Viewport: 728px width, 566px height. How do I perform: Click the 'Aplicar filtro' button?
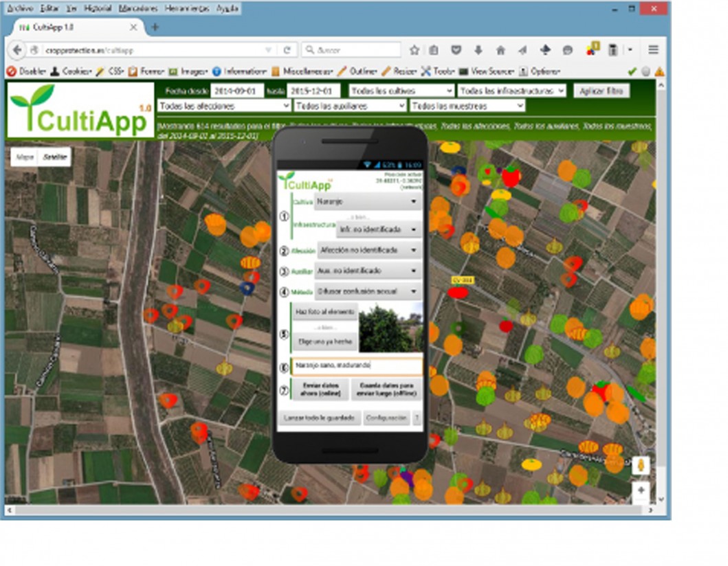coord(602,91)
